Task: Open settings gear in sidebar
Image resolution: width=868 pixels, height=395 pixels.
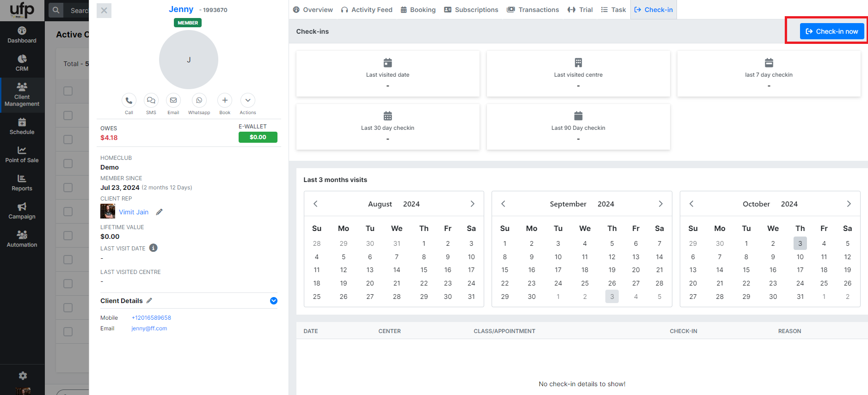Action: pyautogui.click(x=22, y=376)
